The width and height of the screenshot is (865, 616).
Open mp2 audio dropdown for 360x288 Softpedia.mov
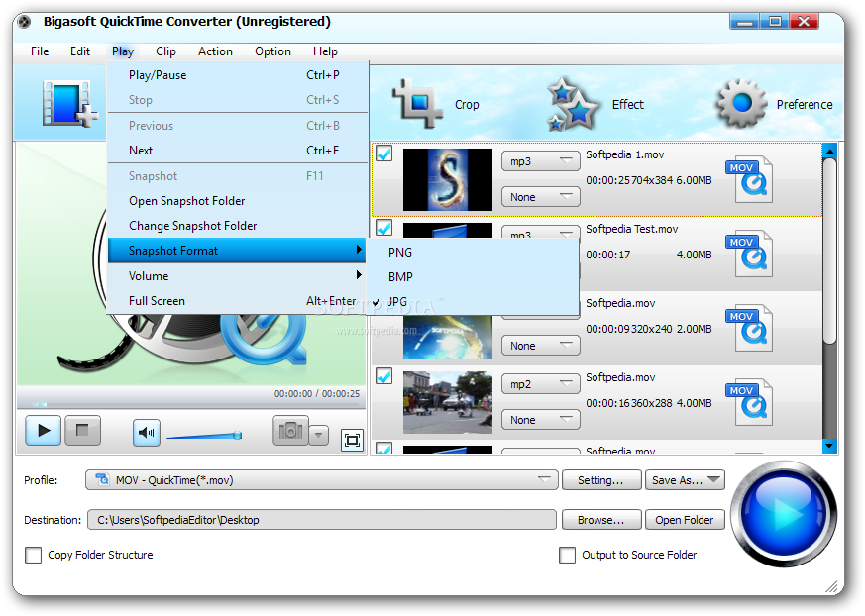click(x=541, y=384)
